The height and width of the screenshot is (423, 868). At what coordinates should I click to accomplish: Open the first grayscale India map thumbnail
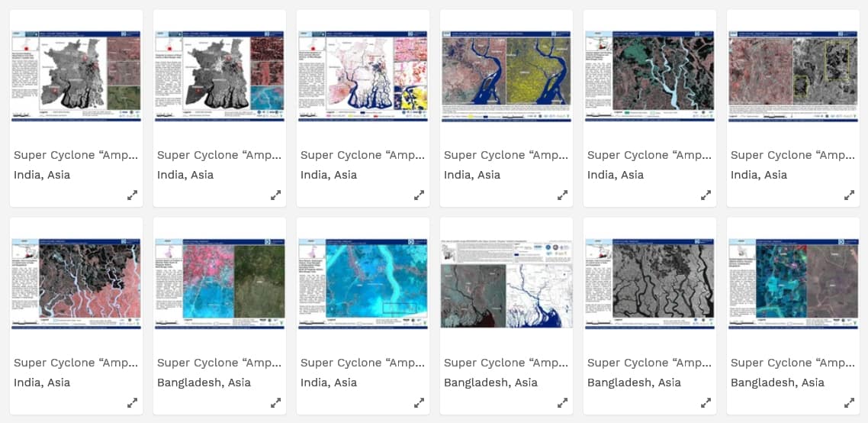point(76,76)
